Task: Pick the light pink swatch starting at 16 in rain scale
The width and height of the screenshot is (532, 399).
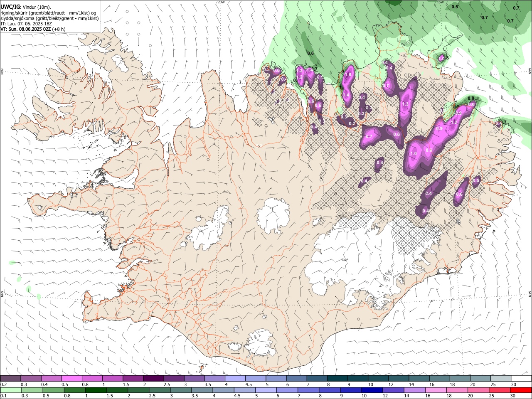Action: pos(436,390)
